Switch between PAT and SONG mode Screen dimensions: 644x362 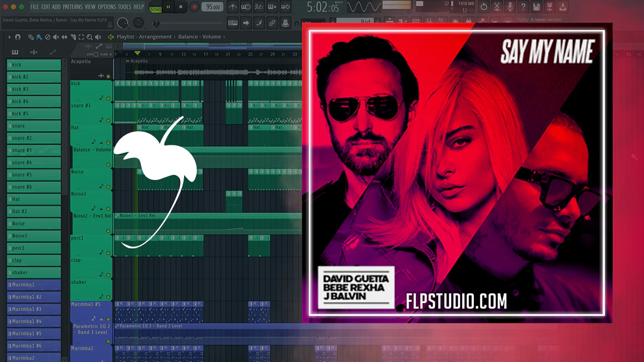pyautogui.click(x=155, y=7)
